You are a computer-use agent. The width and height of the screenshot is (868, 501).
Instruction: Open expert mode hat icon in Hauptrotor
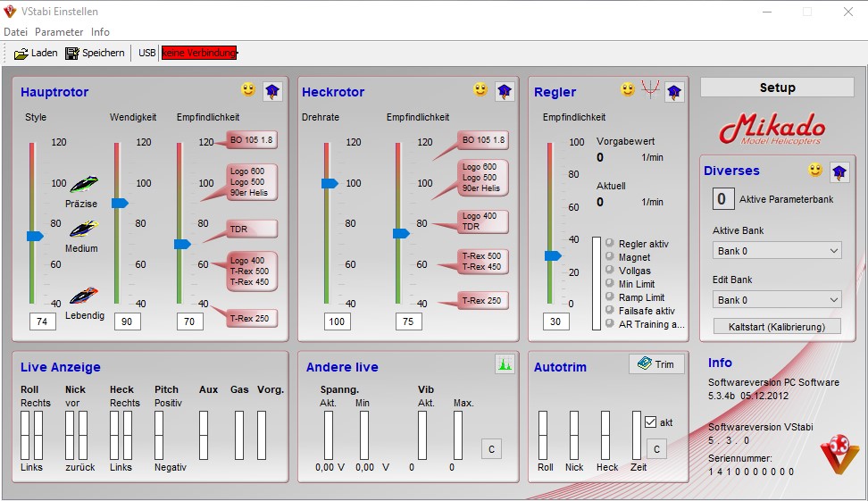(x=272, y=91)
